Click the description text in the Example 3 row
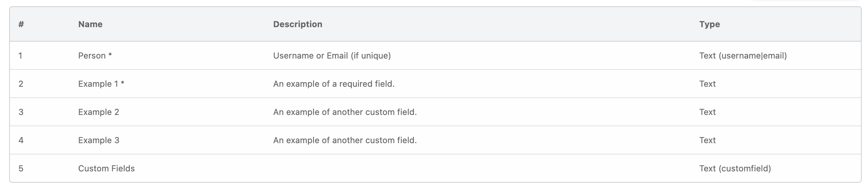The image size is (868, 189). pyautogui.click(x=345, y=140)
